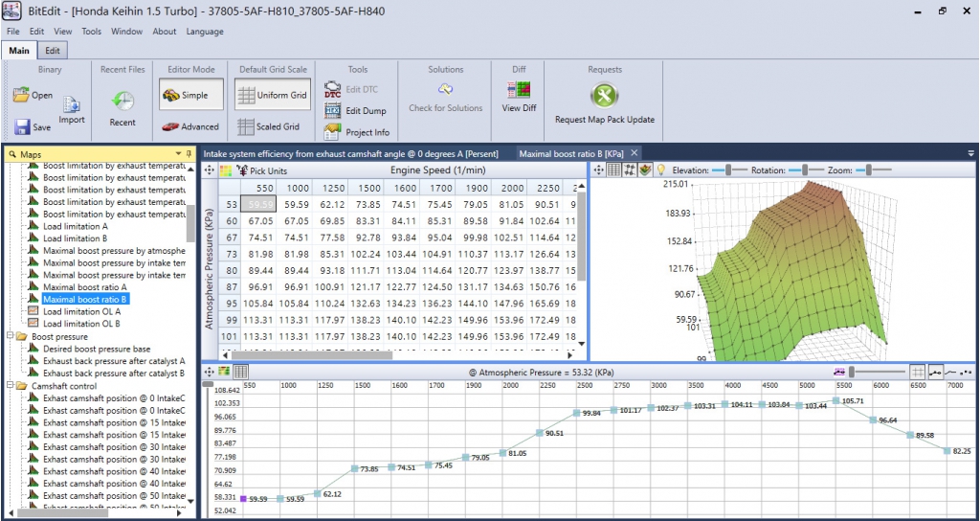Image resolution: width=980 pixels, height=521 pixels.
Task: Switch editor to Simple mode
Action: 190,95
